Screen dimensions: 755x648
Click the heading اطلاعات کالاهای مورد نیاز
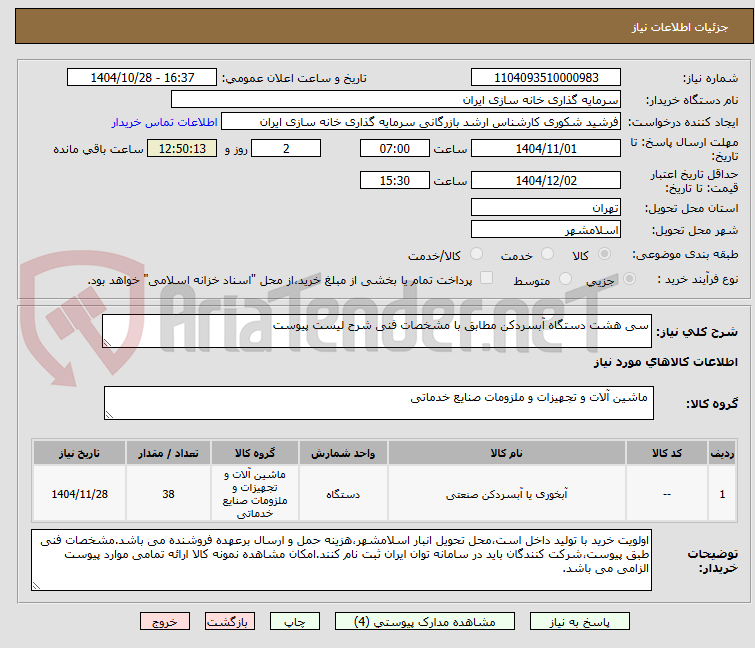665,362
